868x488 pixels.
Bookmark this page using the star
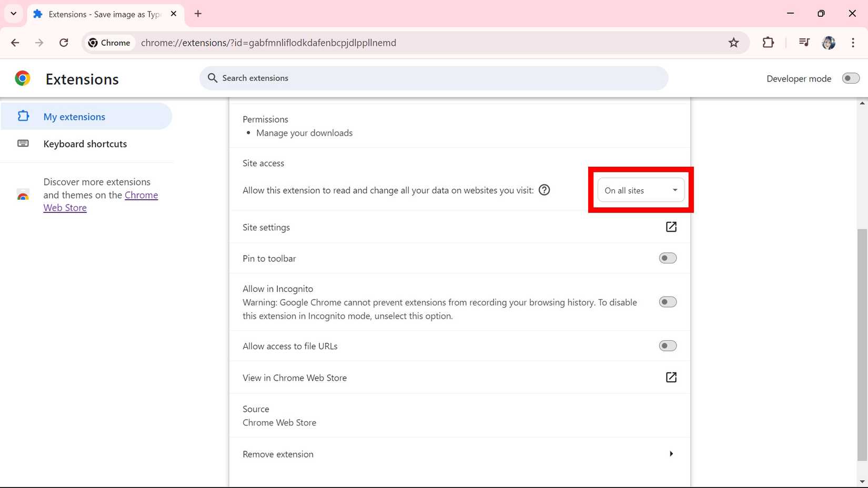(x=733, y=43)
